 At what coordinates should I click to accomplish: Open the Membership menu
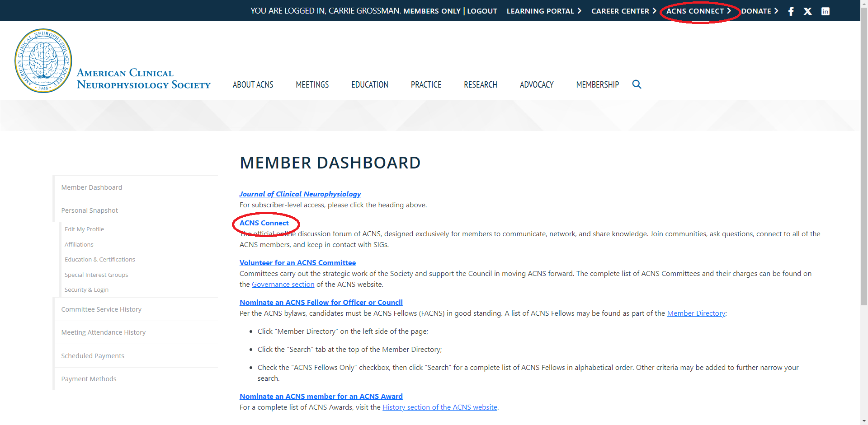(597, 84)
